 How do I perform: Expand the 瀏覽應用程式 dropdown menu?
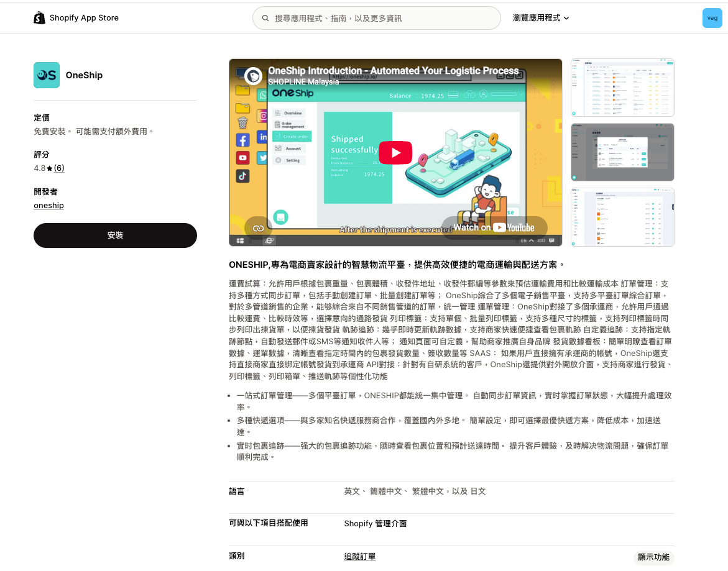point(541,17)
